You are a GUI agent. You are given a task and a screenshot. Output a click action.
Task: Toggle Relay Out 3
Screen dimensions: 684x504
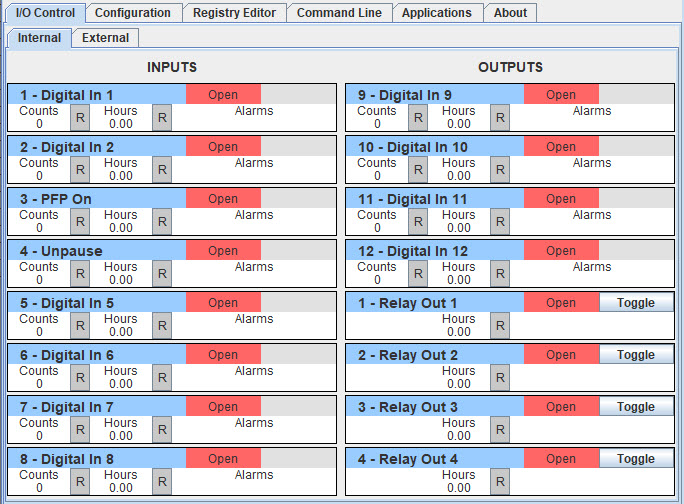coord(636,406)
